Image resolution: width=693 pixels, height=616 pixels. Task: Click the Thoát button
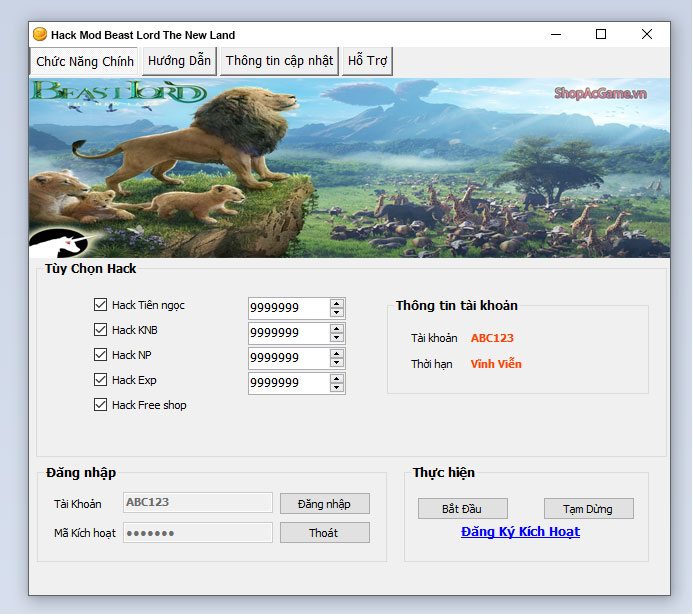point(325,533)
